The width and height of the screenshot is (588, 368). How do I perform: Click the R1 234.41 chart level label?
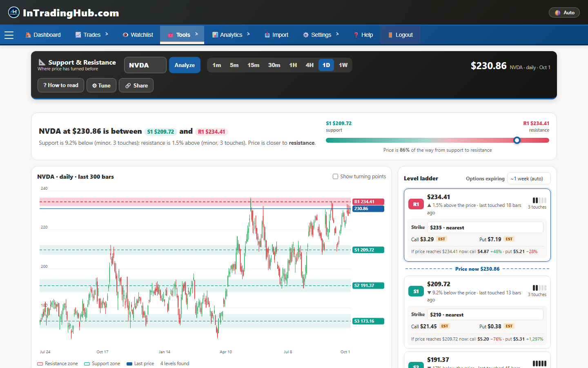(x=368, y=202)
